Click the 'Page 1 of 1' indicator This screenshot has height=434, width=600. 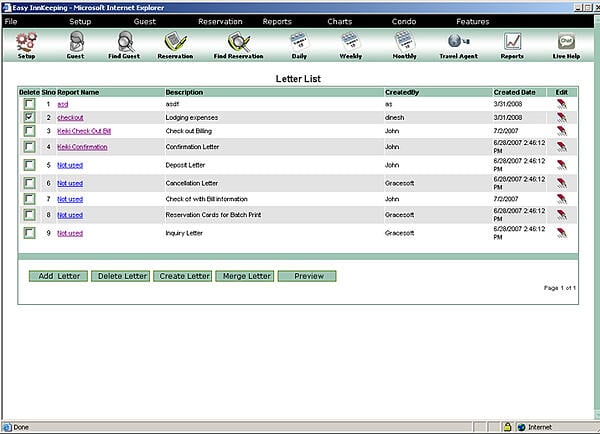point(560,288)
